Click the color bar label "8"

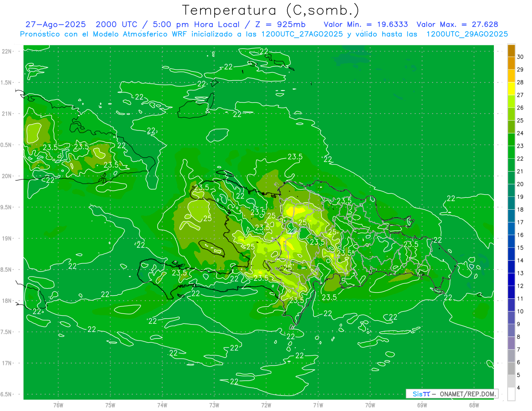tap(519, 337)
